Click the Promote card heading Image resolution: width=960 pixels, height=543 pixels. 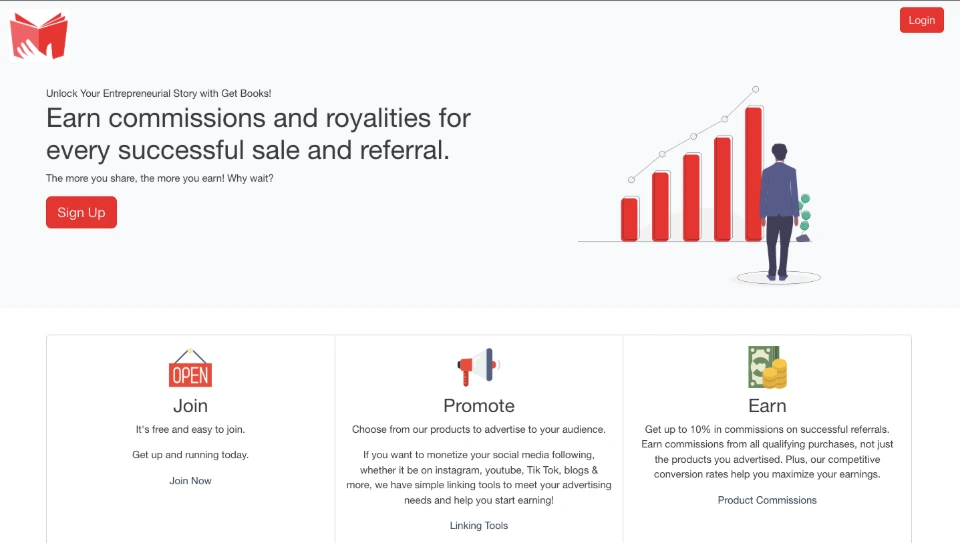tap(479, 406)
